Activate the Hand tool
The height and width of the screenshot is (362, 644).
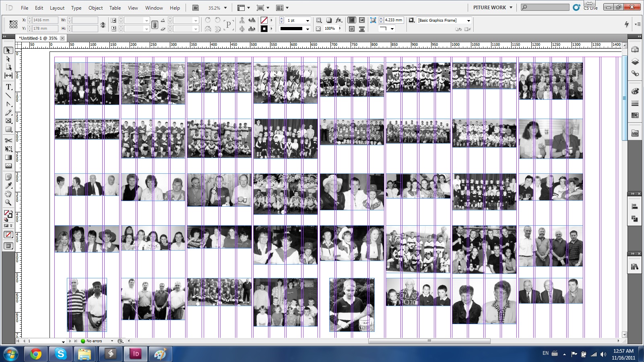pos(8,194)
